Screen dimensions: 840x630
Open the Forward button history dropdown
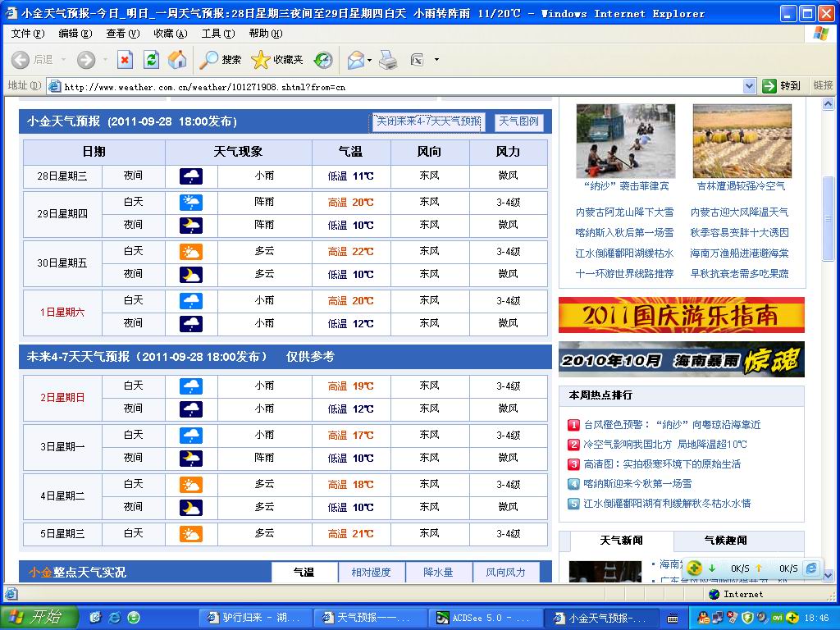point(105,60)
